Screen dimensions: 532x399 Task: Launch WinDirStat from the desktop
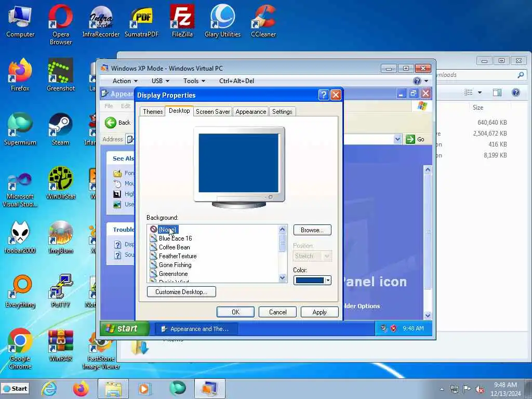61,183
